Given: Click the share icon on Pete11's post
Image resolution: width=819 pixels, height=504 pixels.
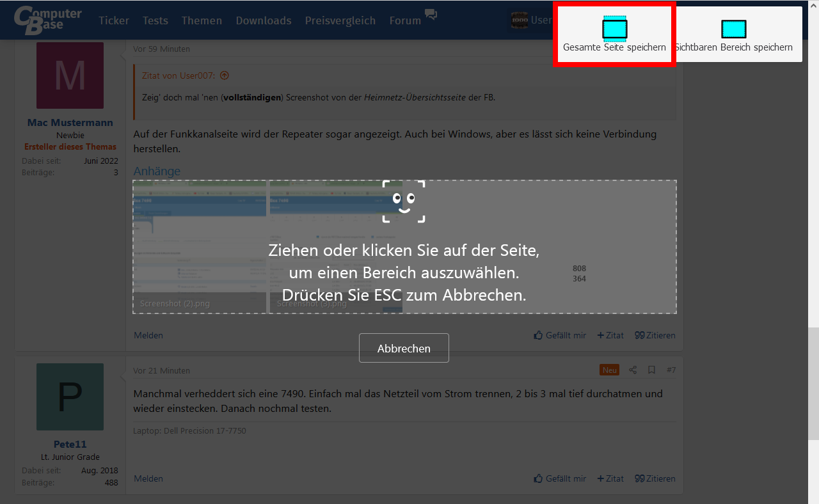Looking at the screenshot, I should point(632,370).
